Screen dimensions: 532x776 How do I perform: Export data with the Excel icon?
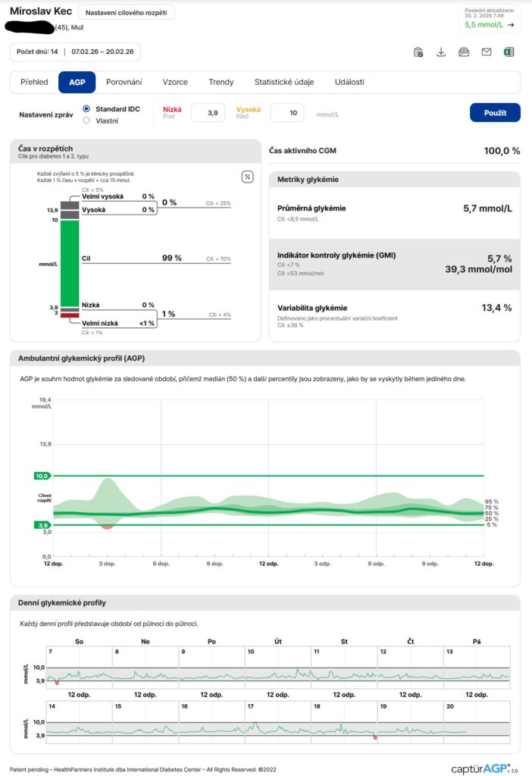[x=509, y=52]
